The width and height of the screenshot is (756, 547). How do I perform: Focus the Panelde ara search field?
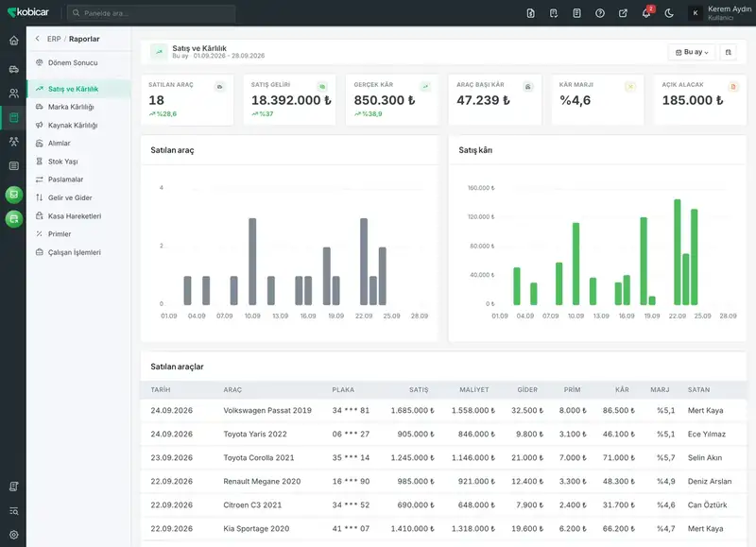point(151,13)
